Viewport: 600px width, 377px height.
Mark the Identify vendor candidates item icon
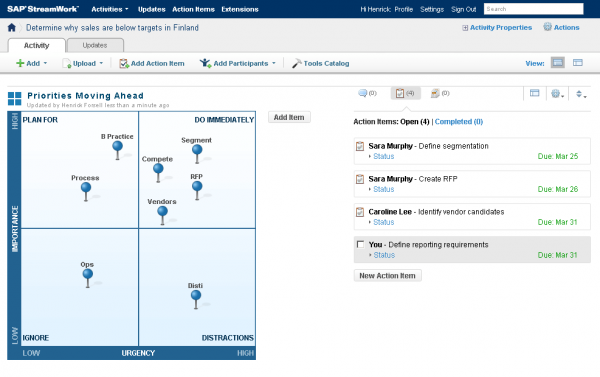(360, 212)
